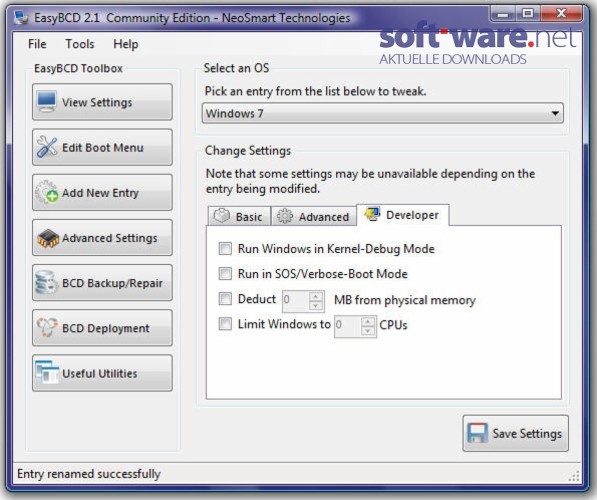The image size is (597, 500).
Task: Open the Tools menu
Action: [80, 44]
